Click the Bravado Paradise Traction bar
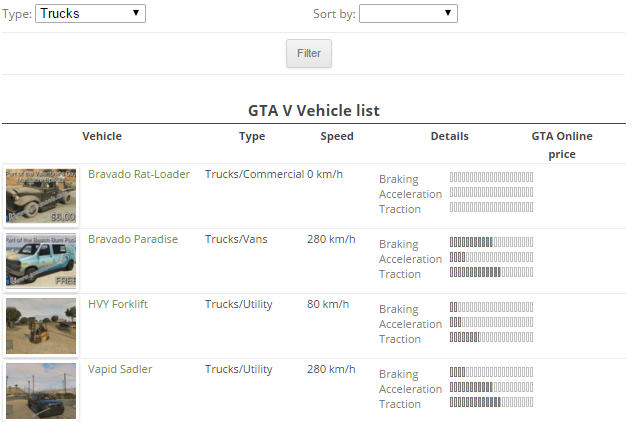This screenshot has width=632, height=422. pos(491,272)
